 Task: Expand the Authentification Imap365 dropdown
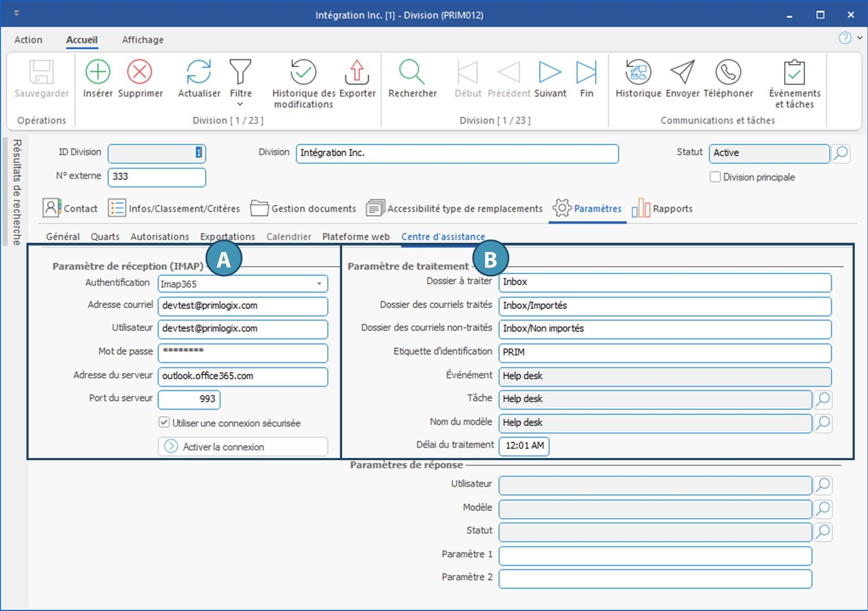(319, 283)
